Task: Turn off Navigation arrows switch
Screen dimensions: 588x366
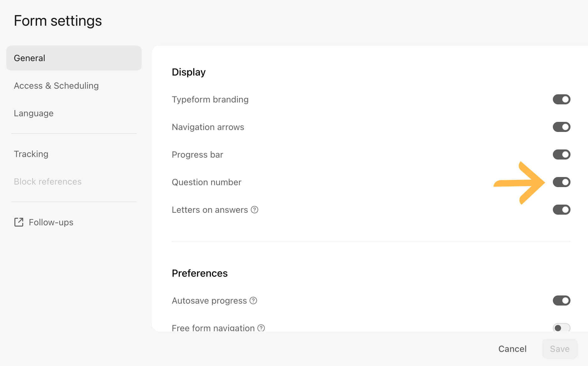Action: [x=561, y=127]
